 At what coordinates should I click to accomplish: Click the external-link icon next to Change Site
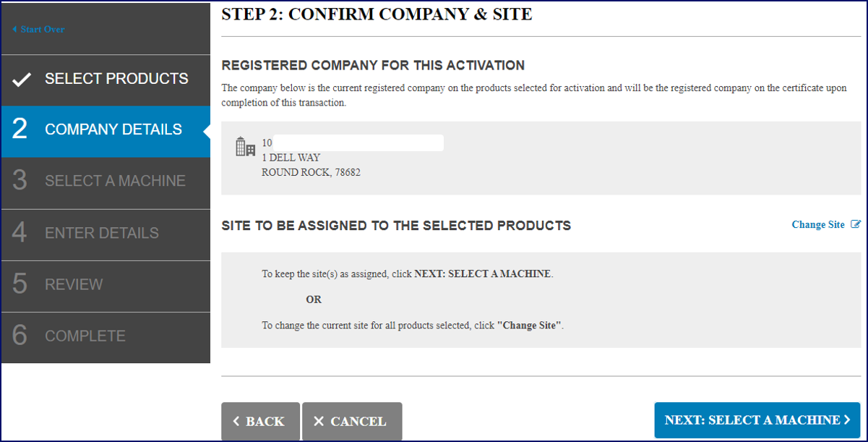pos(856,224)
